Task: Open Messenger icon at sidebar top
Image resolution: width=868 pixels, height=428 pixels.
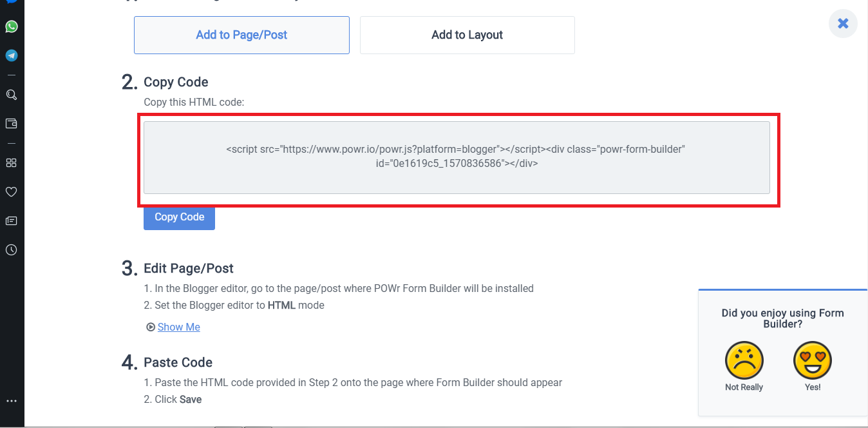Action: click(12, 2)
